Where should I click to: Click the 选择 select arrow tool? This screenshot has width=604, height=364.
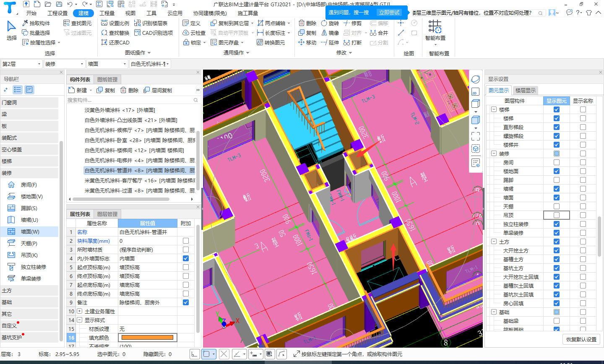[12, 31]
